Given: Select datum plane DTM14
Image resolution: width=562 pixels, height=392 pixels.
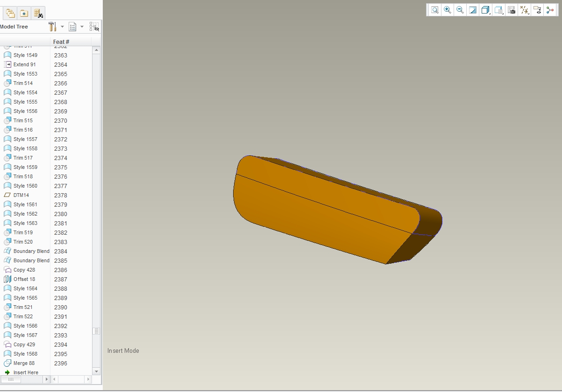Looking at the screenshot, I should click(21, 195).
